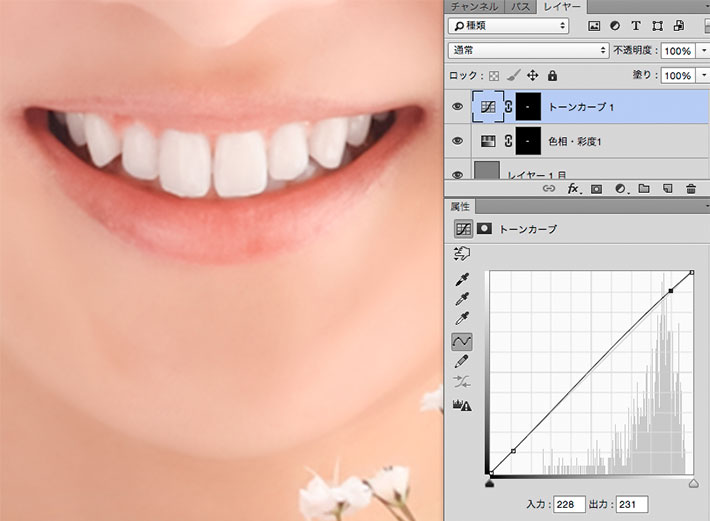
Task: Click the 入力 value field
Action: 566,504
